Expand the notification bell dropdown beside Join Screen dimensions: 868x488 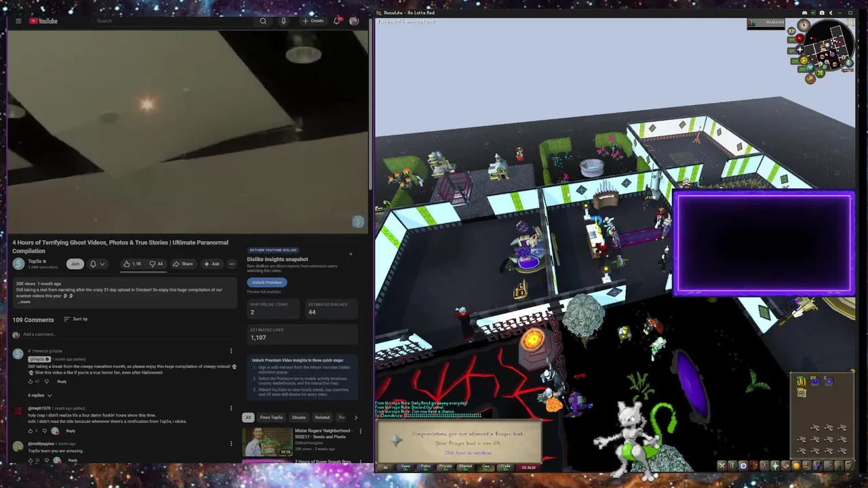click(98, 264)
